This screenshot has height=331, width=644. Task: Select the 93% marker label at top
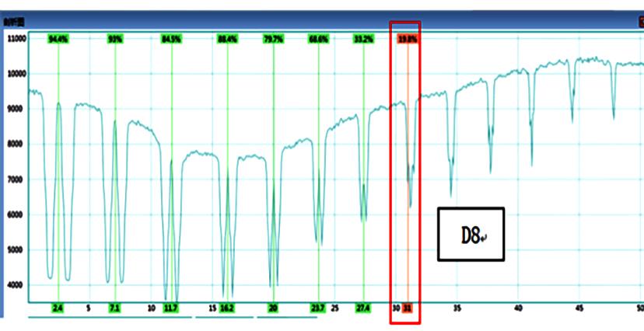115,38
